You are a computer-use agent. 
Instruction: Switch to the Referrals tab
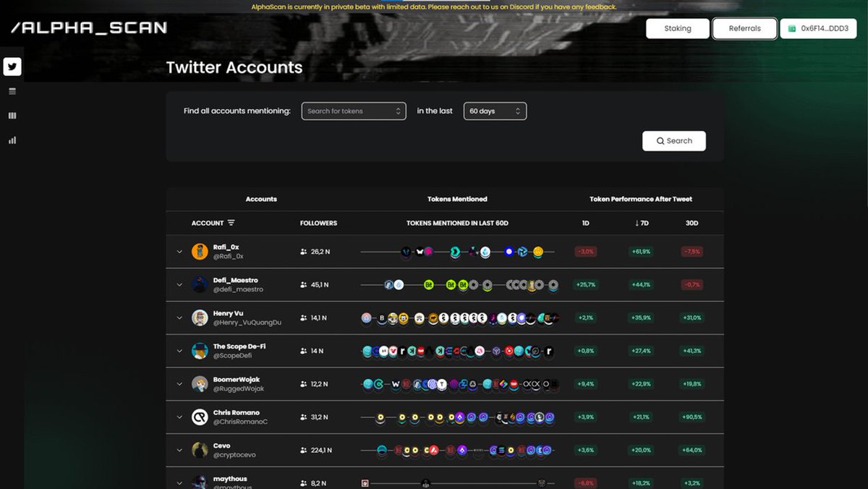coord(744,28)
